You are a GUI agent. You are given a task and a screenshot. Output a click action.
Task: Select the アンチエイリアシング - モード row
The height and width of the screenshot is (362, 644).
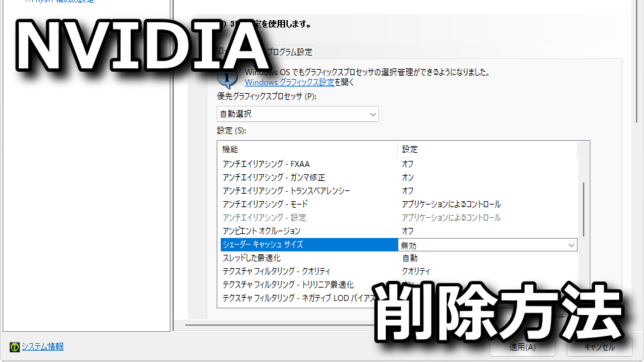click(x=398, y=204)
